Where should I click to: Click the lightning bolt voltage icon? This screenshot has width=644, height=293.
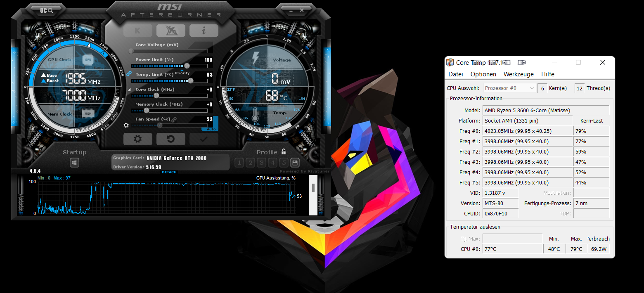[256, 59]
